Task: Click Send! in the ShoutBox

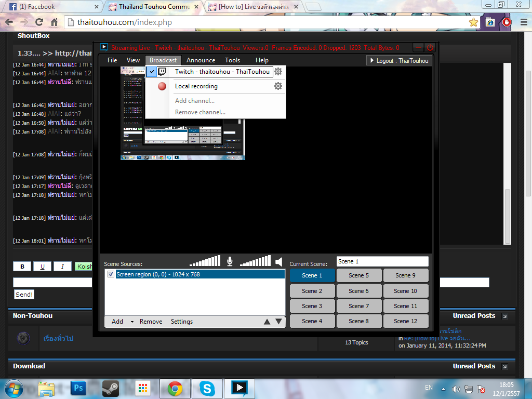Action: coord(24,295)
